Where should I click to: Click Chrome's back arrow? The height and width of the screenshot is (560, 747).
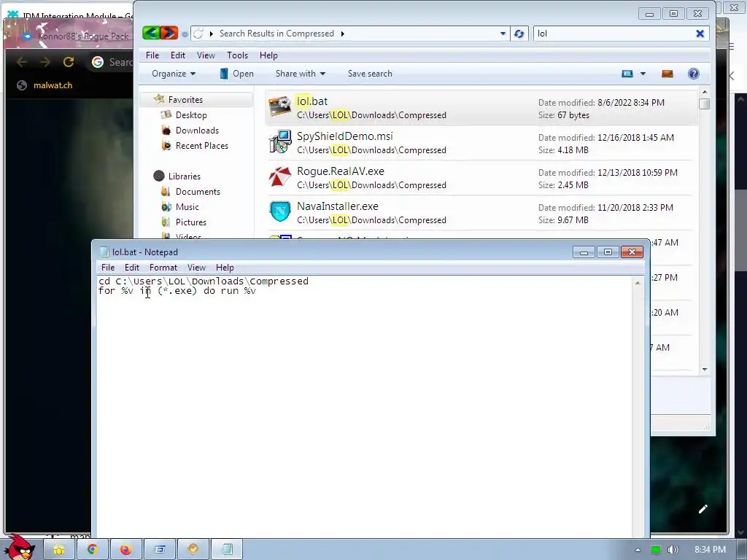(22, 62)
